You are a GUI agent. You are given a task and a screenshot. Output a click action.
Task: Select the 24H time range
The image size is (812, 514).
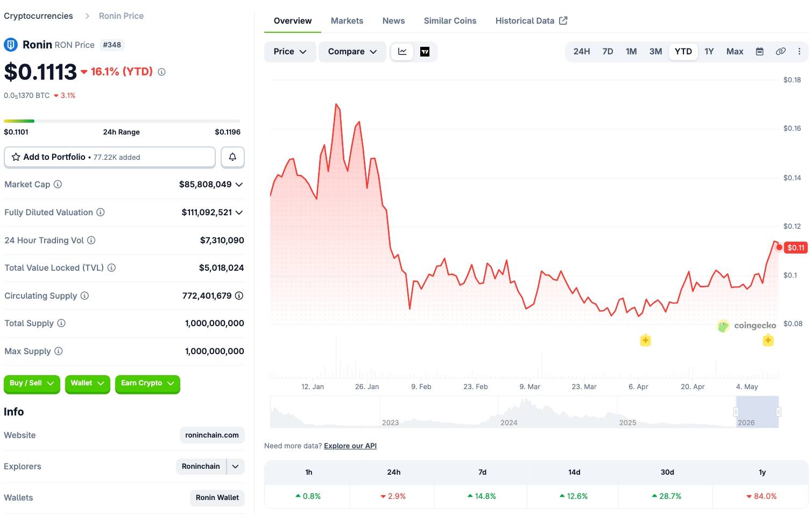point(582,52)
